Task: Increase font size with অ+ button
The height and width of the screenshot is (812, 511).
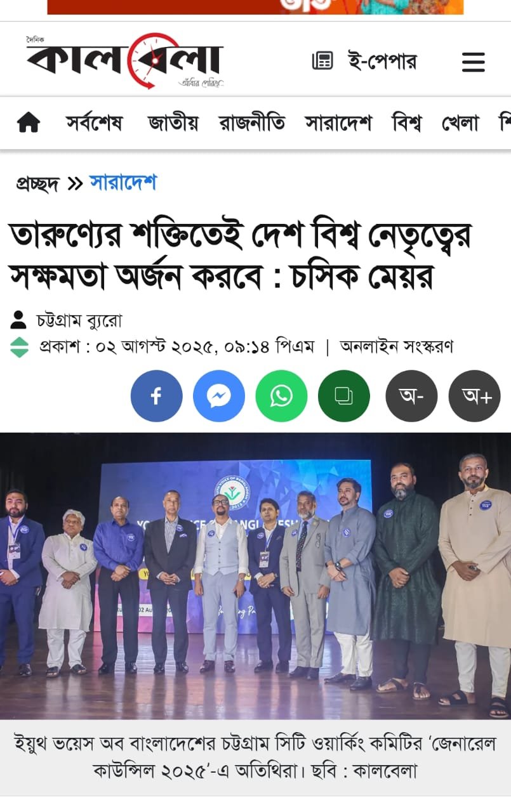Action: [x=474, y=396]
